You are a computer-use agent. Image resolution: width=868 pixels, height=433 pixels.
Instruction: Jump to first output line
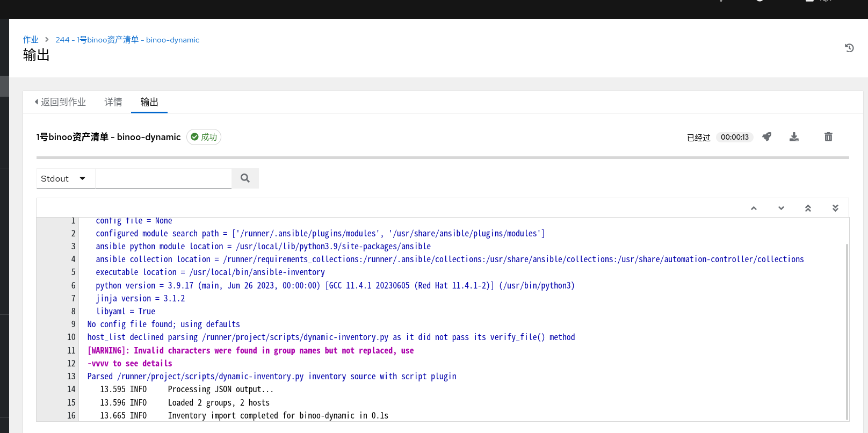(x=808, y=208)
